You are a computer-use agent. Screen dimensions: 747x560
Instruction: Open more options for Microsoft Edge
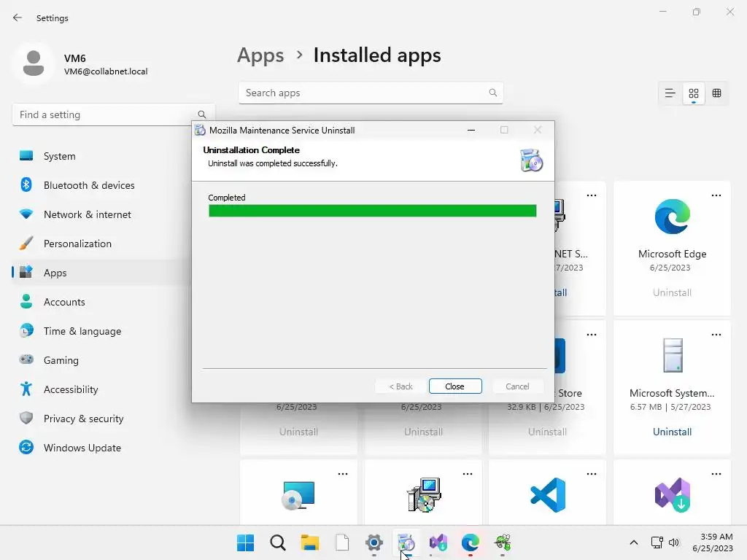tap(716, 195)
